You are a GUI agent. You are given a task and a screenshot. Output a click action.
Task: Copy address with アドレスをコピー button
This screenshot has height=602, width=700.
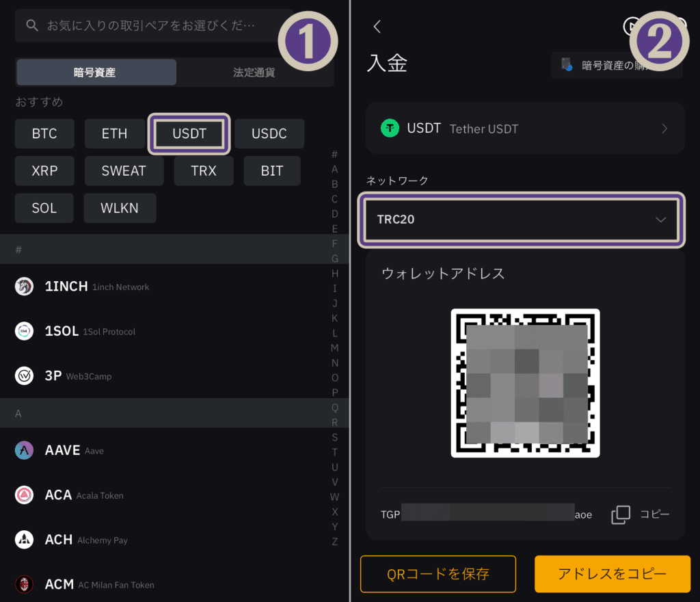tap(612, 574)
